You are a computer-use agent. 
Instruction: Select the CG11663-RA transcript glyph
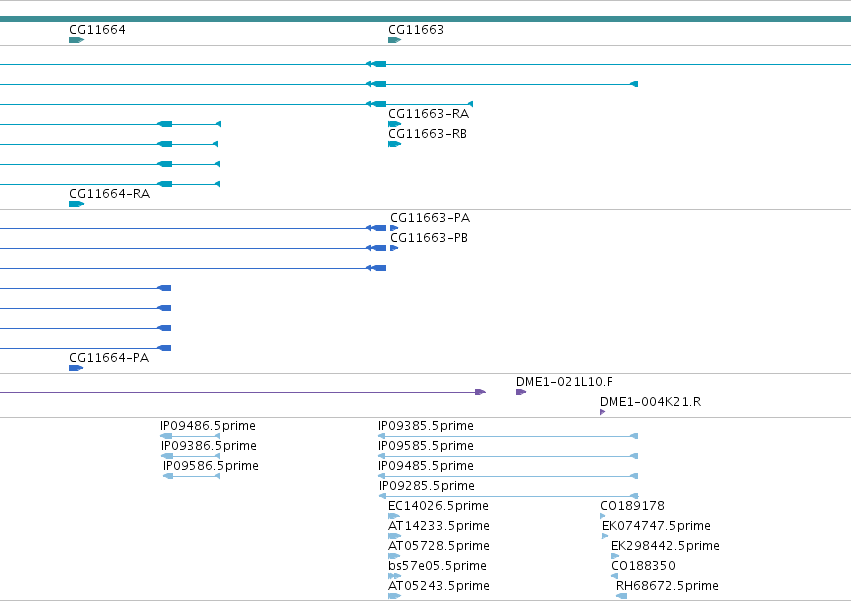pos(395,124)
